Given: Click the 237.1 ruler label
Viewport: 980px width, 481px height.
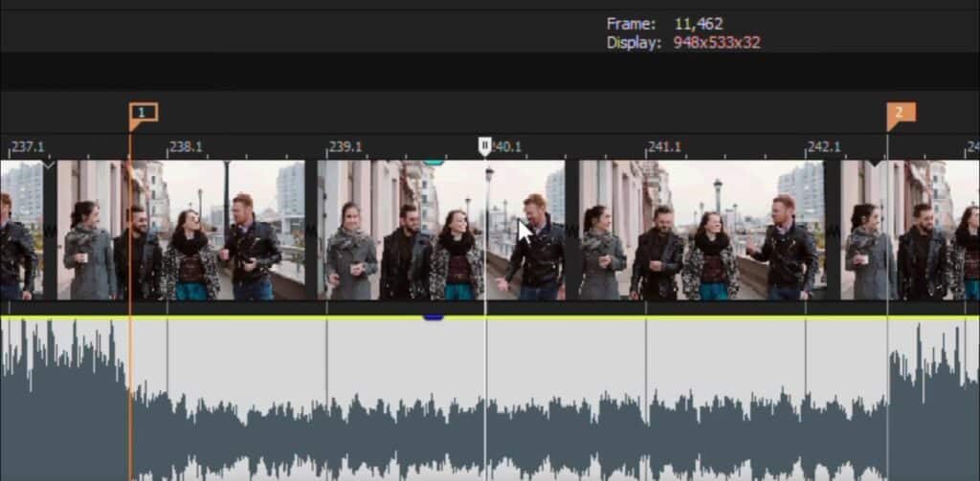Looking at the screenshot, I should click(x=28, y=147).
